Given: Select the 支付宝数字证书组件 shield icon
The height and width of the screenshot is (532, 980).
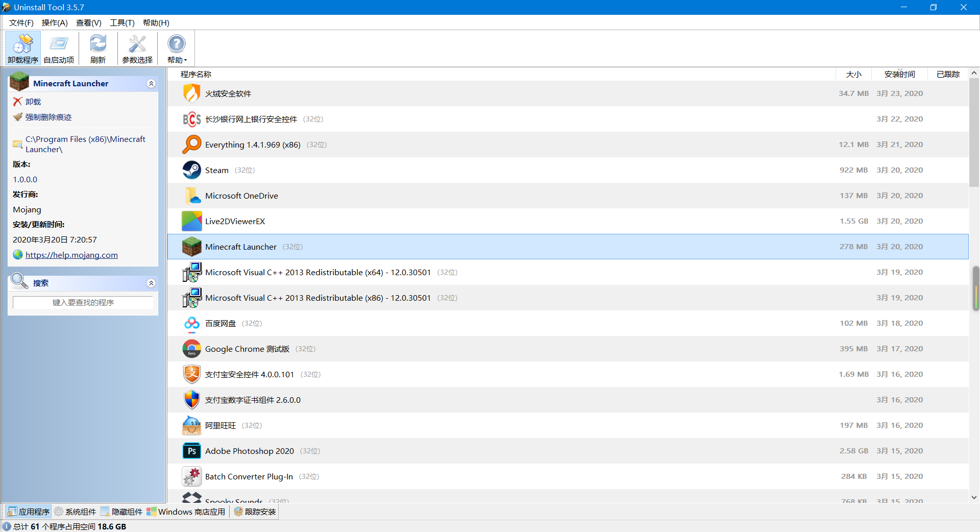Looking at the screenshot, I should point(192,400).
